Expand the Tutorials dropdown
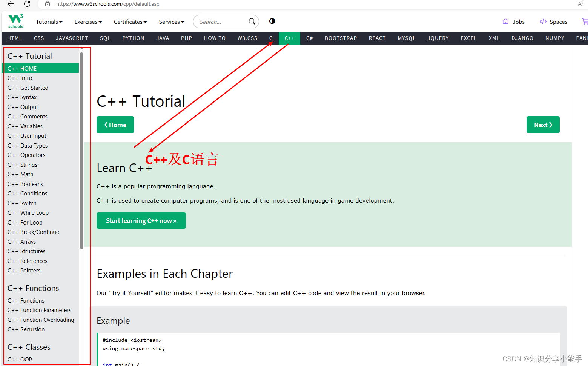Viewport: 588px width, 366px height. coord(49,22)
